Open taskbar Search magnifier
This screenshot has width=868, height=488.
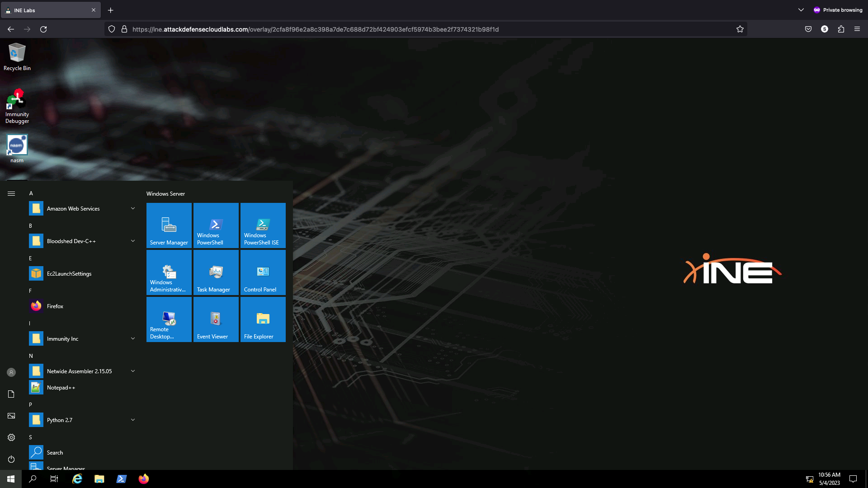click(x=33, y=479)
